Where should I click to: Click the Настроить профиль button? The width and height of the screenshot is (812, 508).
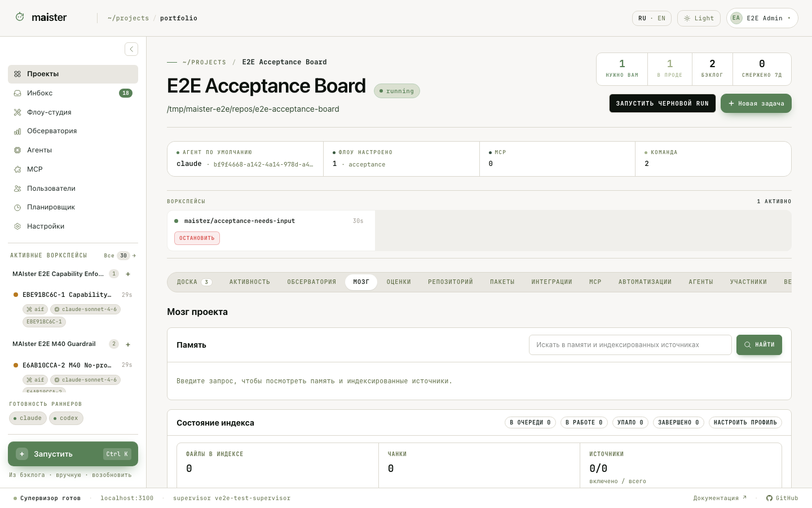745,423
